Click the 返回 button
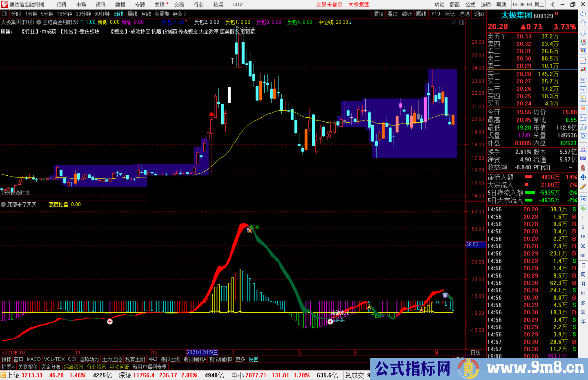Viewport: 588px width, 380px height. [x=479, y=14]
